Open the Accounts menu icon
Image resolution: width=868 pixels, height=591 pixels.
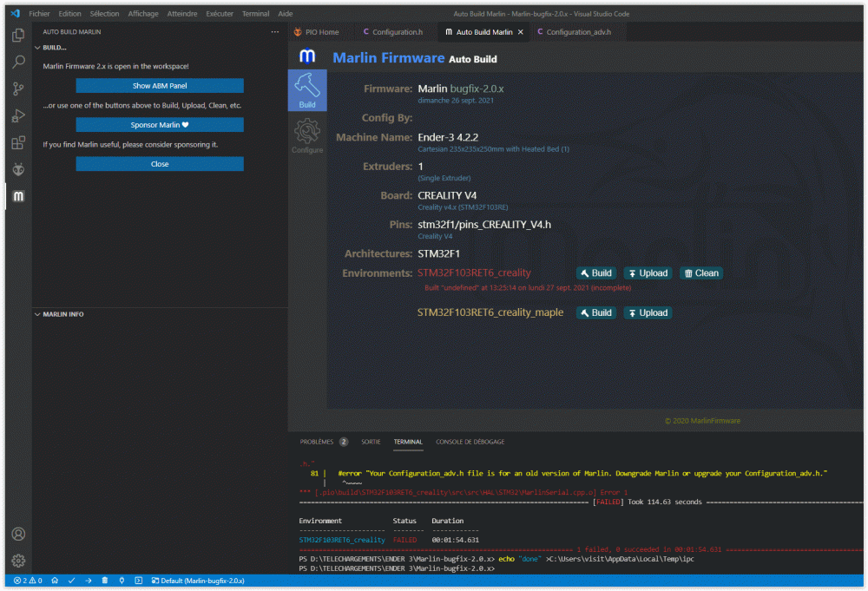coord(18,534)
